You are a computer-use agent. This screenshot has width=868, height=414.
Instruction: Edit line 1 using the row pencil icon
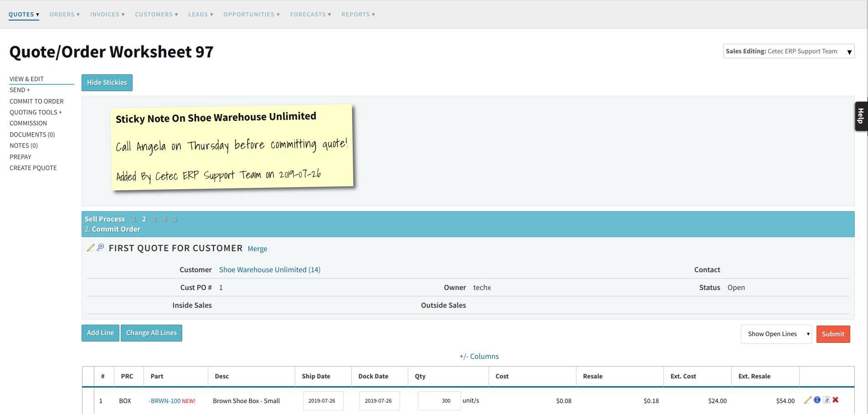(x=808, y=400)
